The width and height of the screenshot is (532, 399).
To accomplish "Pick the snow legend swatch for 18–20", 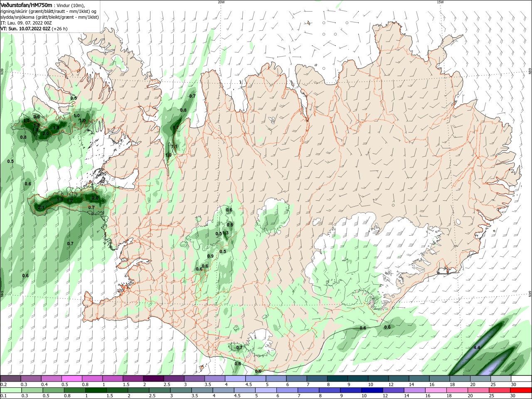I will (x=460, y=379).
